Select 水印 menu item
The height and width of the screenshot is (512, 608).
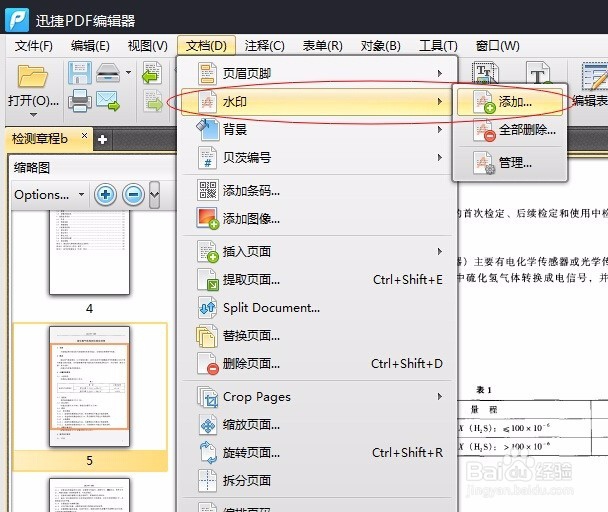pyautogui.click(x=316, y=102)
